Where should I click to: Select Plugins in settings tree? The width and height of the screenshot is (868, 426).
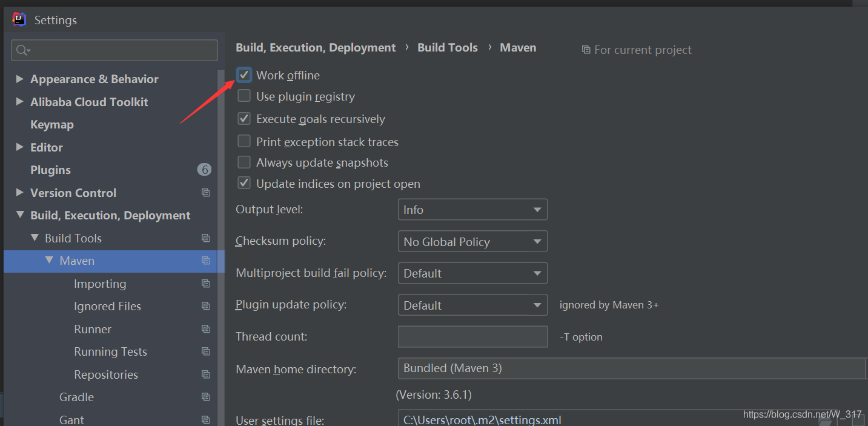50,170
